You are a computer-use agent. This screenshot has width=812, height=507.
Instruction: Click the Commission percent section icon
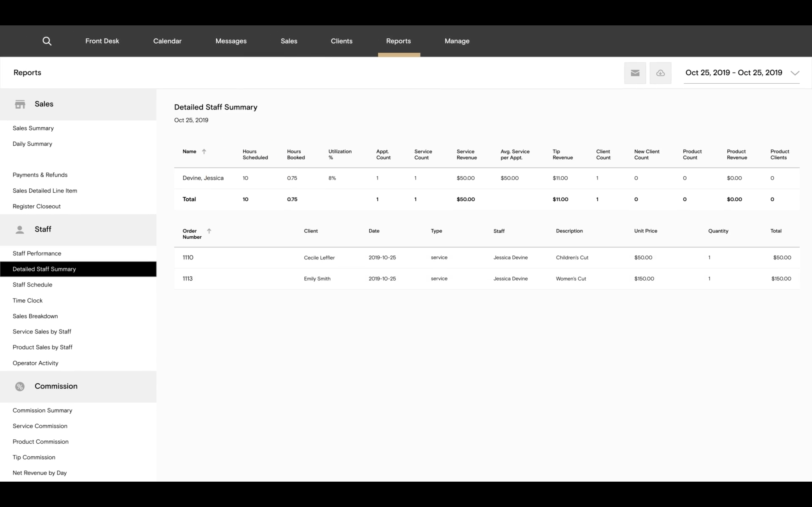coord(20,387)
